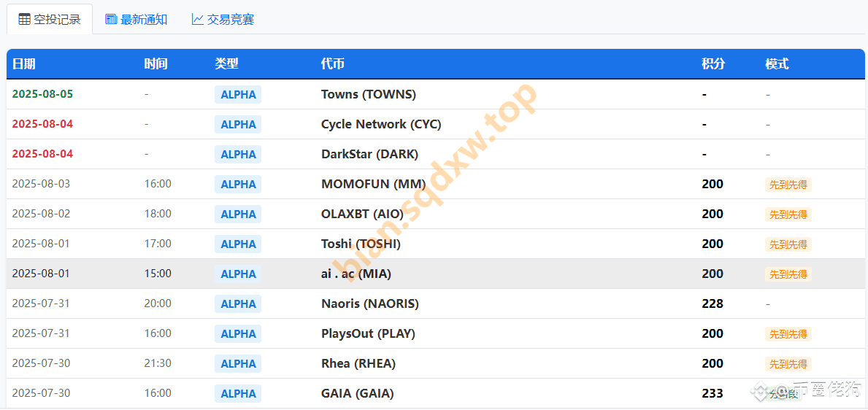Click the 先到先得 tag in the MOMOFUN row
This screenshot has height=410, width=868.
(788, 185)
